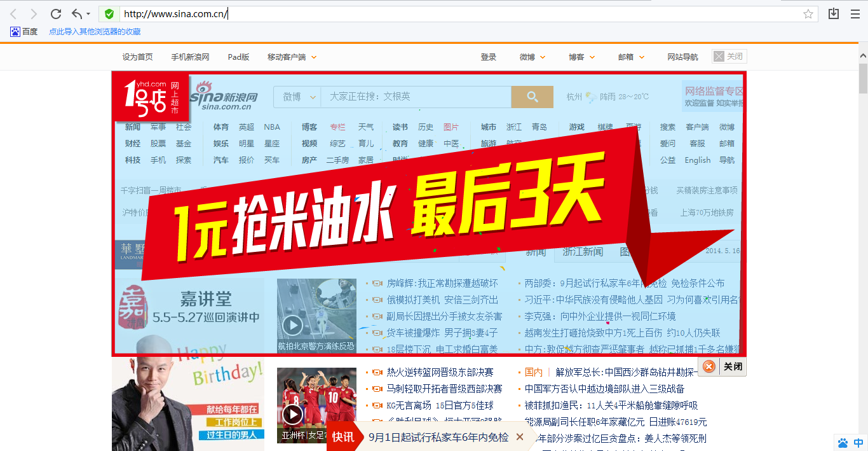The height and width of the screenshot is (451, 868).
Task: Reload the page with refresh icon
Action: pyautogui.click(x=56, y=14)
